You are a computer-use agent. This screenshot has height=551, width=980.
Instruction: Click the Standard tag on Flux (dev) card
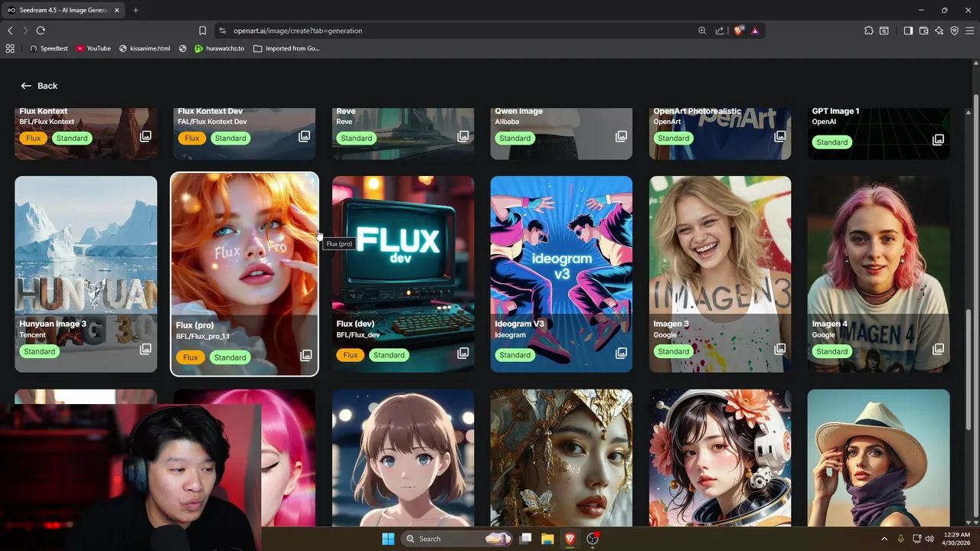(389, 355)
